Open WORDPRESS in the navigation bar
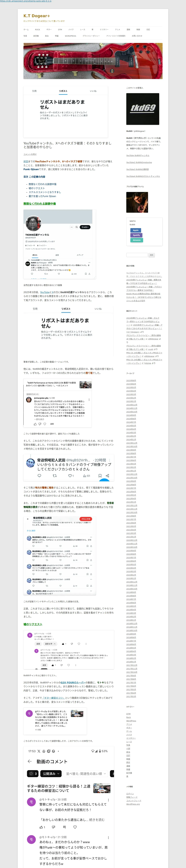186x868 pixels. [71, 36]
